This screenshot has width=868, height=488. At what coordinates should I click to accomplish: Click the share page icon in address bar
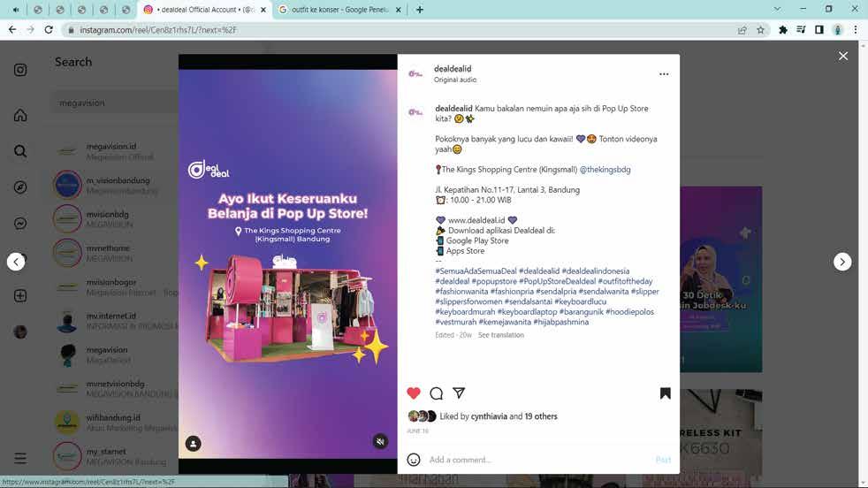(742, 30)
